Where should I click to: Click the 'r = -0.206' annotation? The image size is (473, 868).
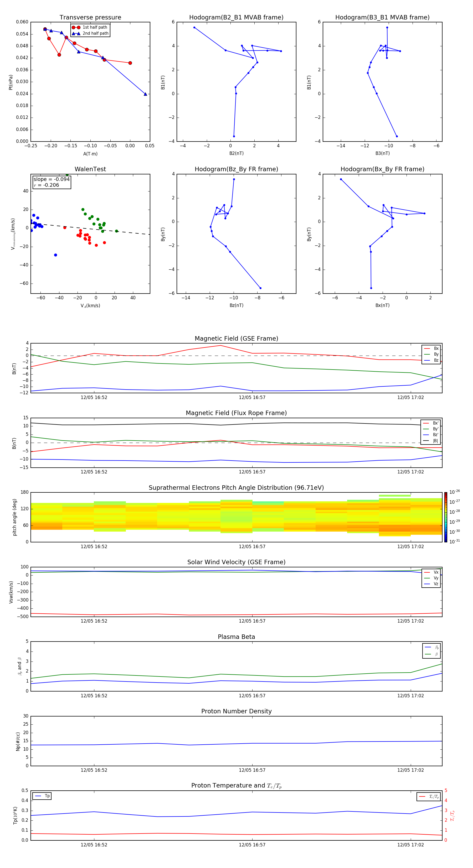coord(47,185)
